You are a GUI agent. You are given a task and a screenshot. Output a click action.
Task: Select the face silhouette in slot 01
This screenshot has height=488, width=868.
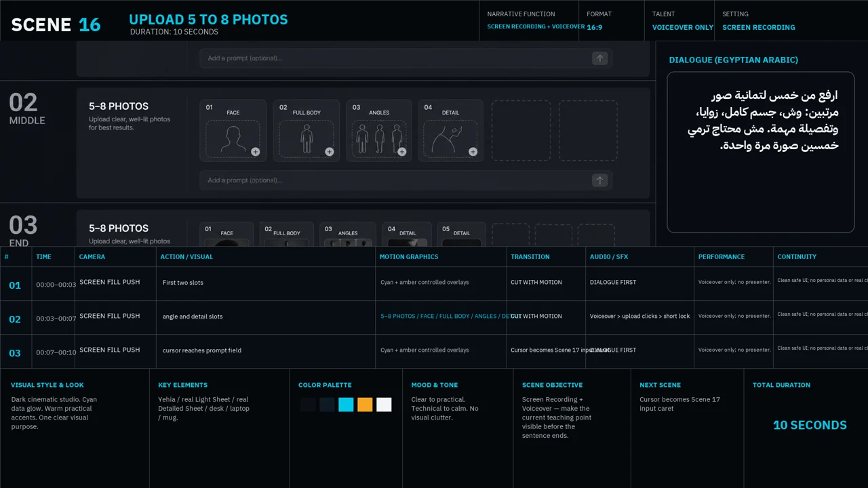(233, 139)
